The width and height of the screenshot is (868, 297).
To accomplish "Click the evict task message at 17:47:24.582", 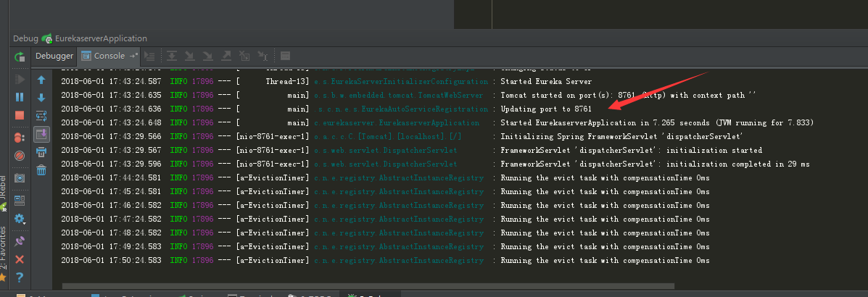I will [x=605, y=219].
